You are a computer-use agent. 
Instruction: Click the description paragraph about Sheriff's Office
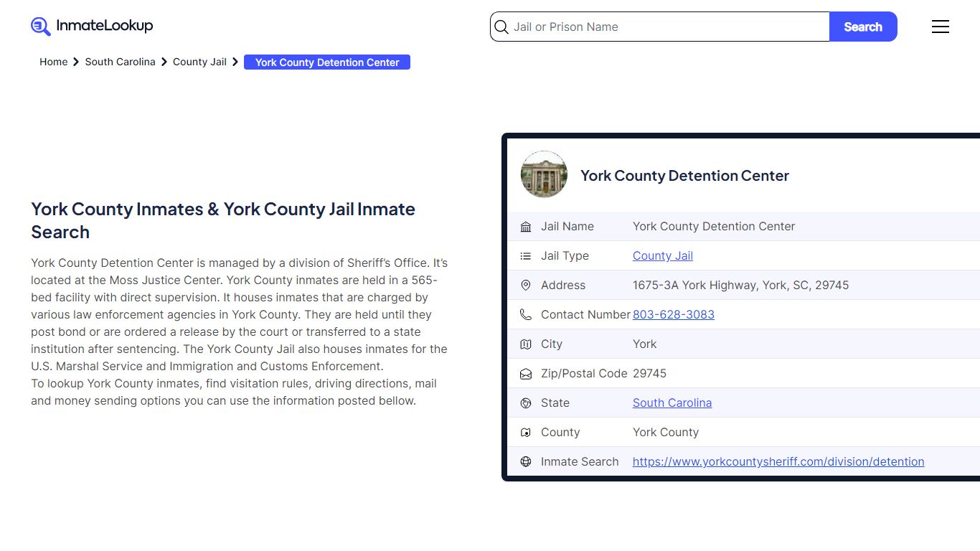[x=240, y=331]
